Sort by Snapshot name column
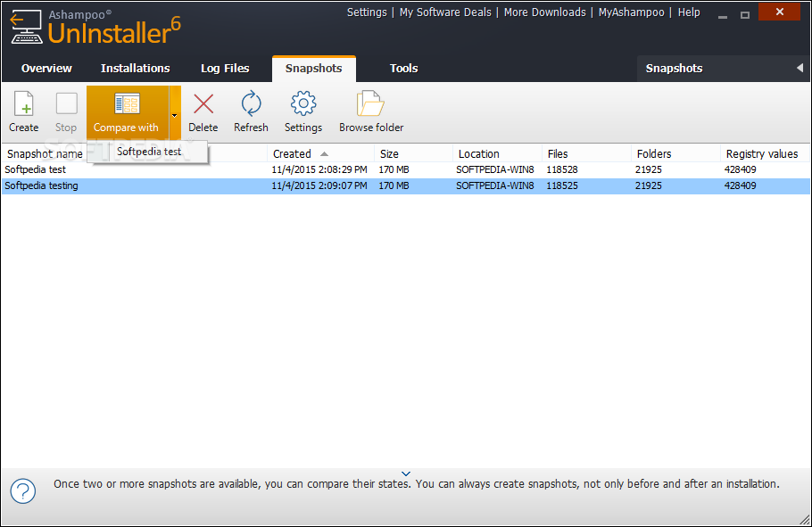 tap(45, 153)
